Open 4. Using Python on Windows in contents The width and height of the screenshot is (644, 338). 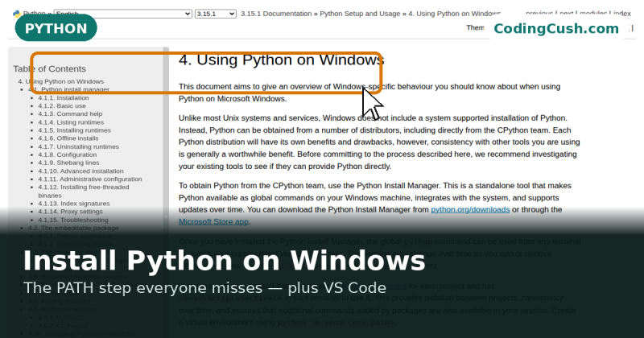(61, 81)
